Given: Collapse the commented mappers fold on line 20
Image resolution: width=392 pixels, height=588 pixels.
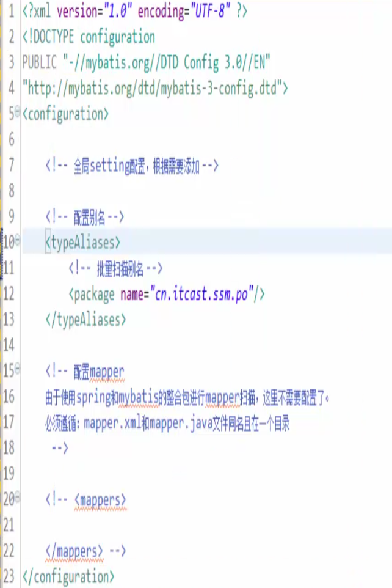Looking at the screenshot, I should (18, 497).
